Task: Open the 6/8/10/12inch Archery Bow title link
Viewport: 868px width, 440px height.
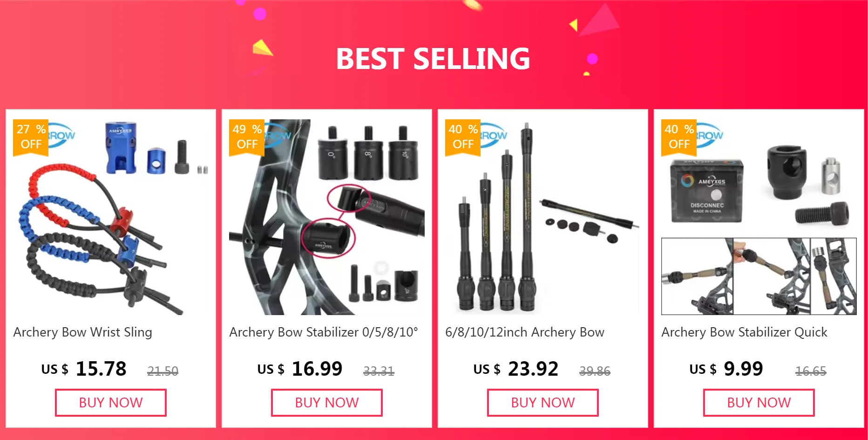Action: point(525,332)
